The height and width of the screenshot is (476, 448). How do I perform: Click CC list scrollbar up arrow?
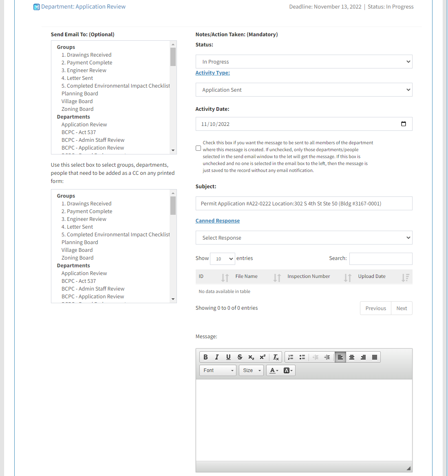point(173,193)
